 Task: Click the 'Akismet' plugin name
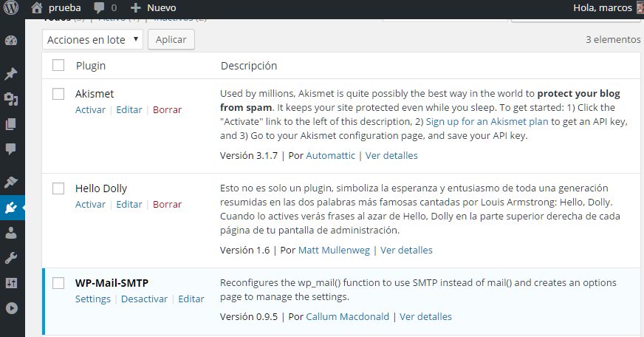coord(95,94)
